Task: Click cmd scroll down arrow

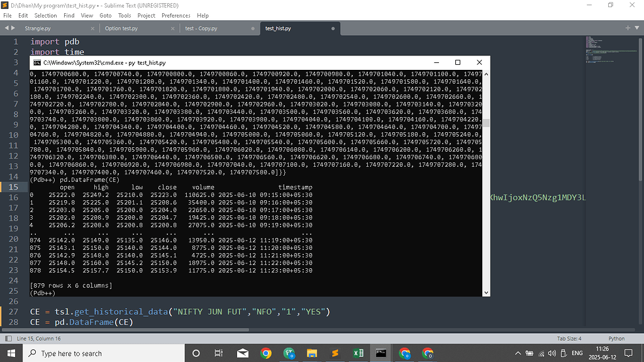Action: 486,293
